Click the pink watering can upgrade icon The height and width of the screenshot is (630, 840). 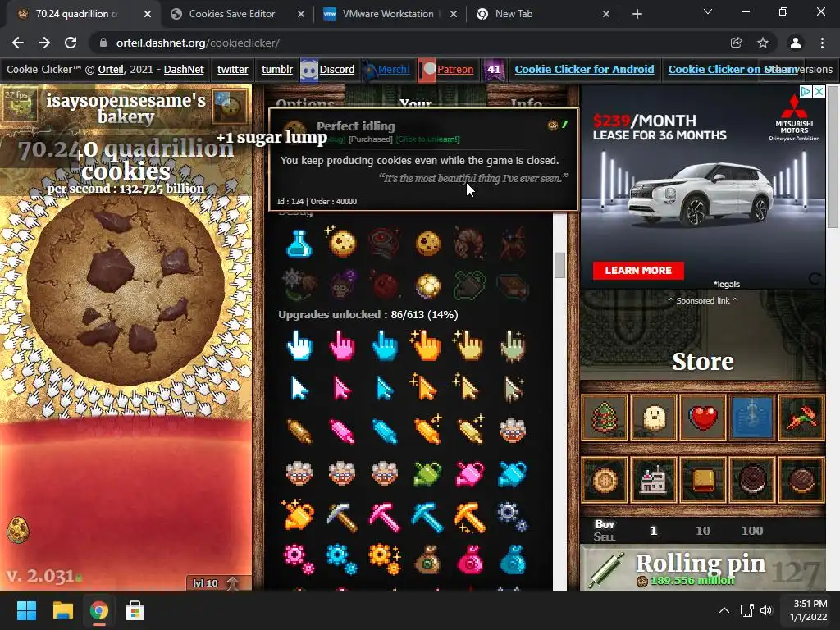469,474
